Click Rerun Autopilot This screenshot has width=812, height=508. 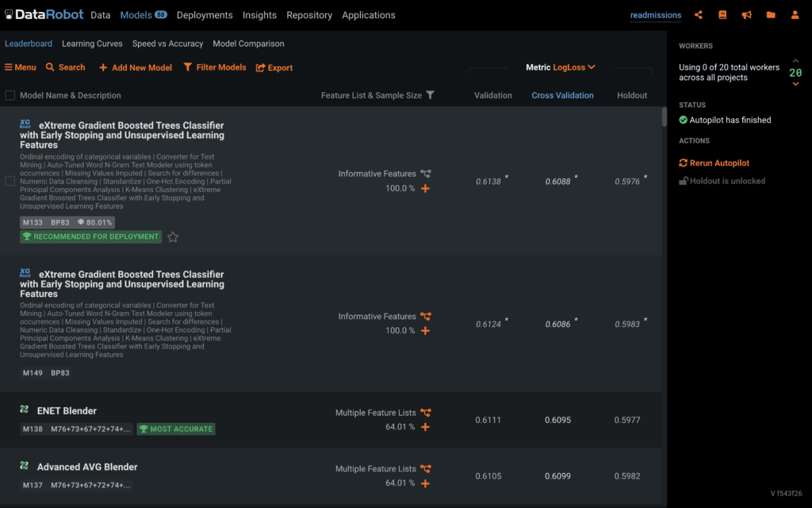click(714, 163)
